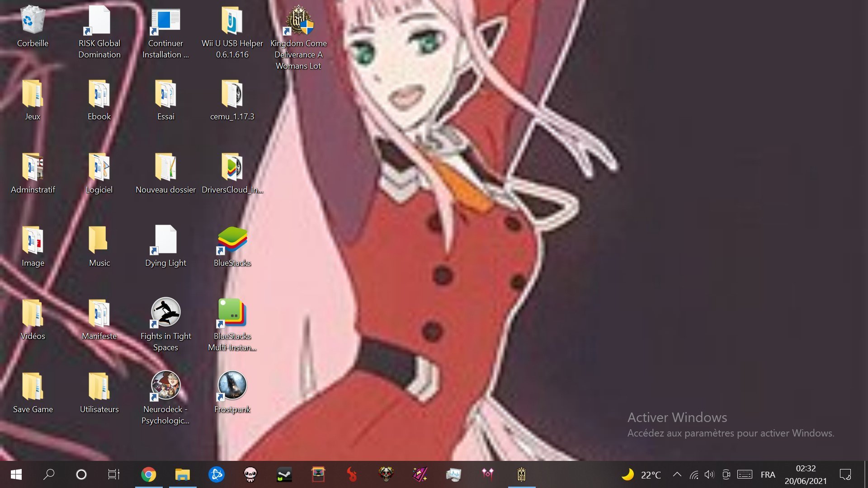This screenshot has height=488, width=868.
Task: Open Task View on taskbar
Action: tap(114, 474)
